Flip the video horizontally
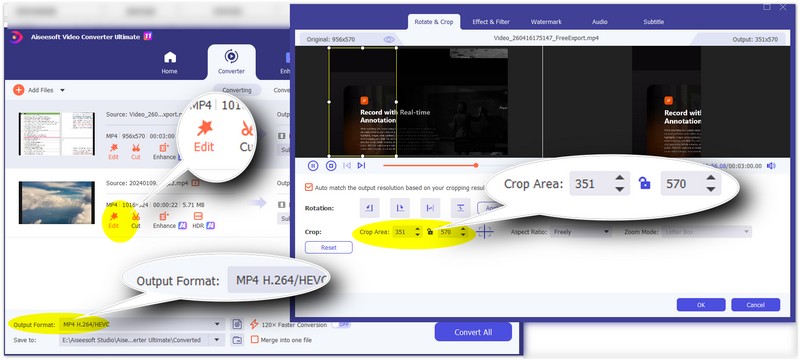800x360 pixels. point(430,208)
